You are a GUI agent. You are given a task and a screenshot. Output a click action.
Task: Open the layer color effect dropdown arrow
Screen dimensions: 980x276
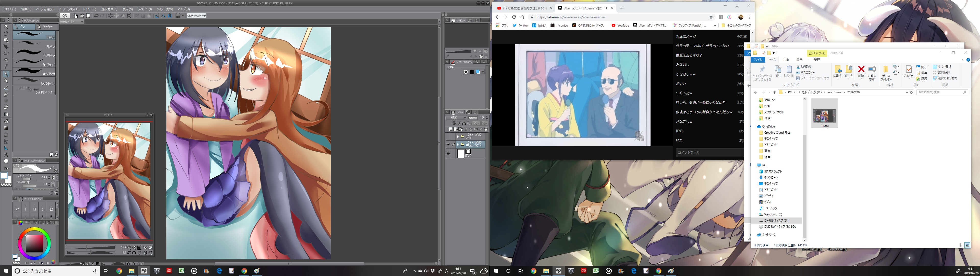[483, 72]
